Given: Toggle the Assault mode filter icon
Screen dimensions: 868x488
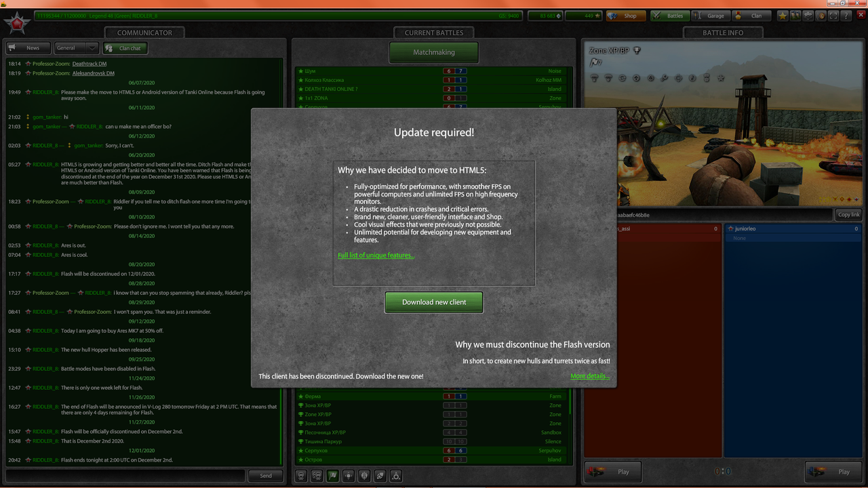Looking at the screenshot, I should click(x=364, y=476).
